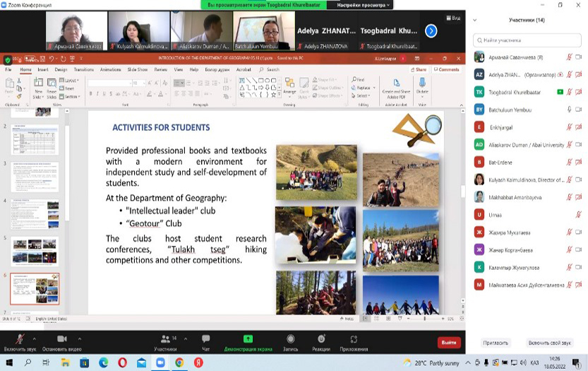Open the Insert tab in the PowerPoint ribbon

click(43, 70)
